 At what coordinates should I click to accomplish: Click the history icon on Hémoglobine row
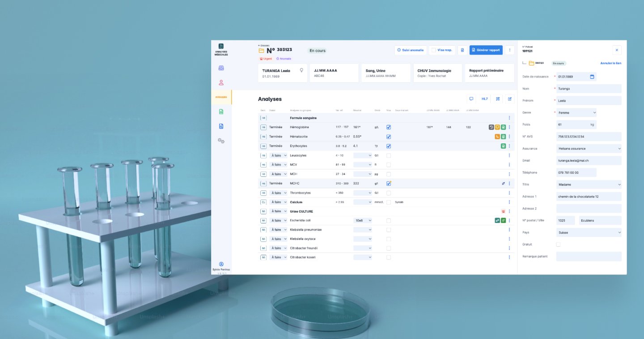click(x=491, y=127)
